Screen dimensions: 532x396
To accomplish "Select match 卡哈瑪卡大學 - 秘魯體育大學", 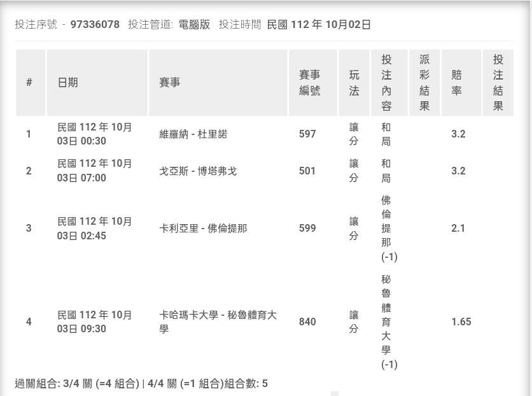I will click(218, 322).
